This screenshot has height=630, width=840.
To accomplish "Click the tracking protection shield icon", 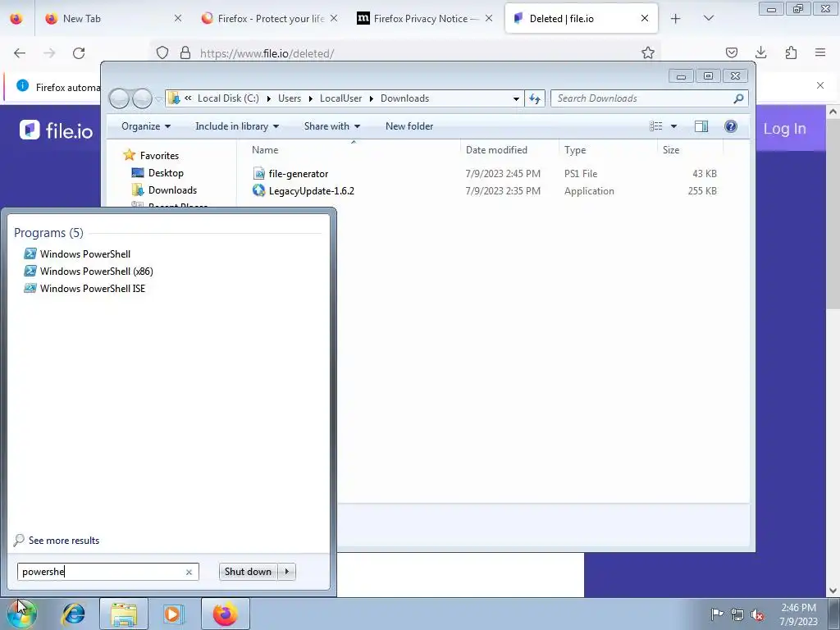I will 162,52.
